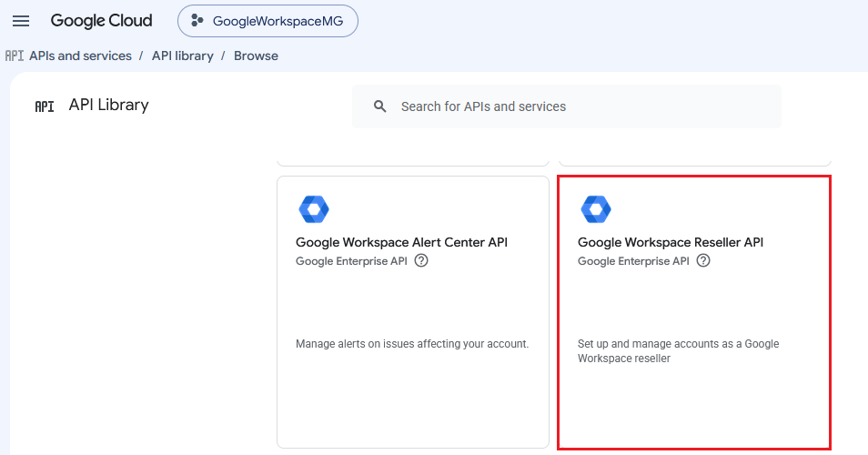Open Google Workspace Reseller API title

click(671, 242)
